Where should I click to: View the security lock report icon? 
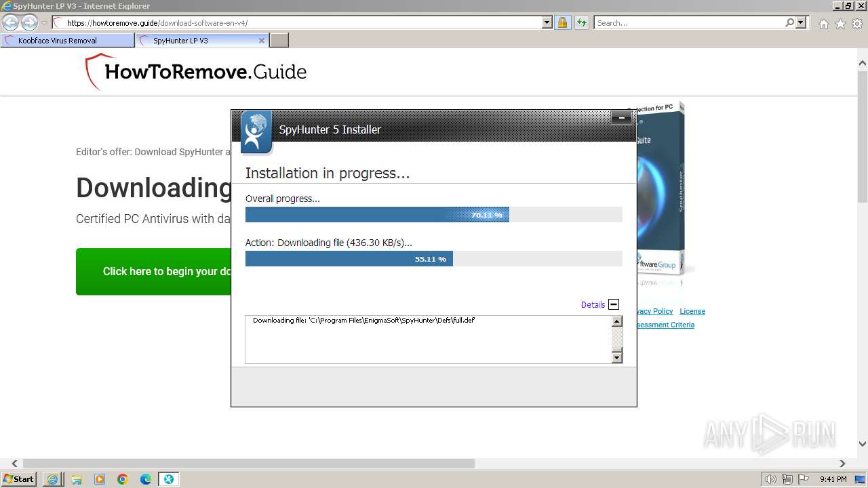(562, 23)
